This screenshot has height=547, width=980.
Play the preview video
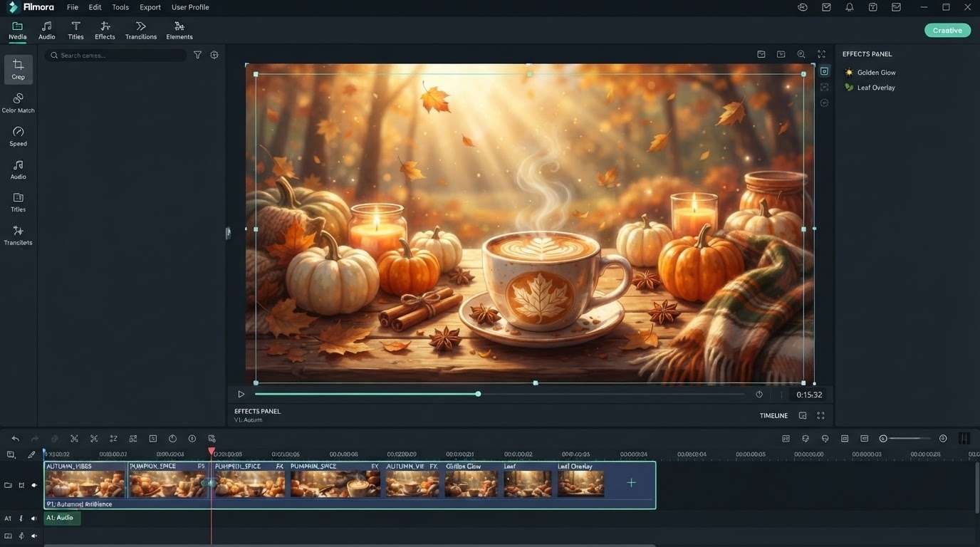point(241,394)
